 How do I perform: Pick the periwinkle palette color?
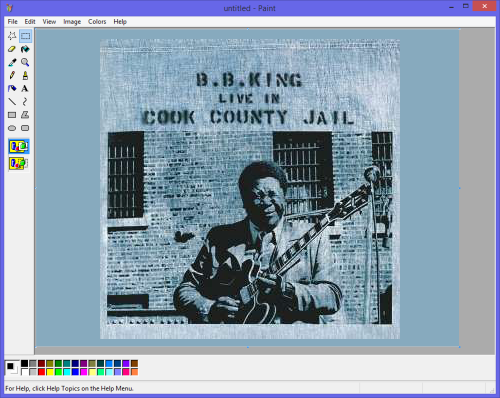point(117,372)
